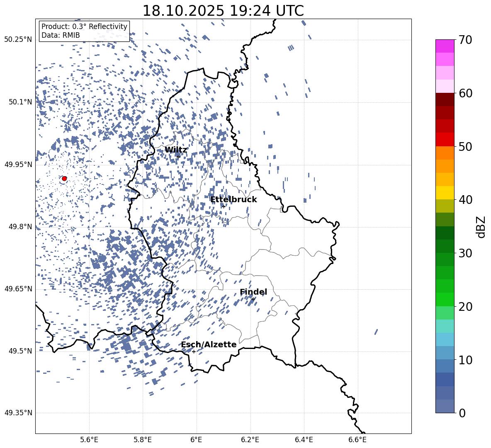Click the 50.25°N latitude label
The width and height of the screenshot is (491, 448).
18,39
